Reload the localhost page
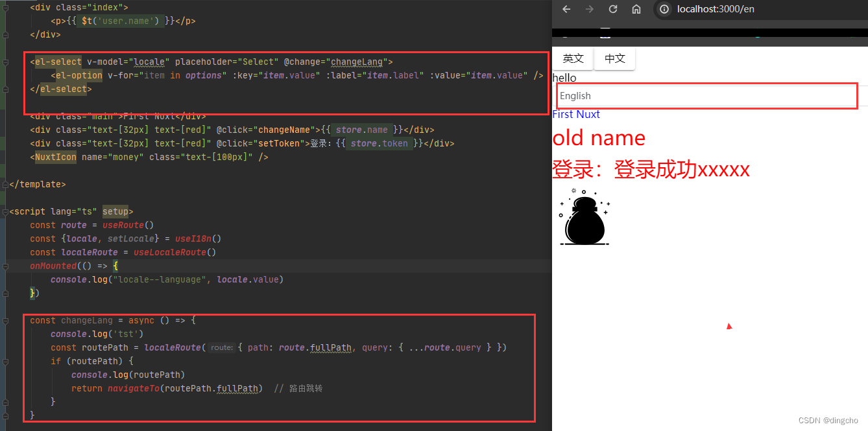The width and height of the screenshot is (868, 431). 612,9
